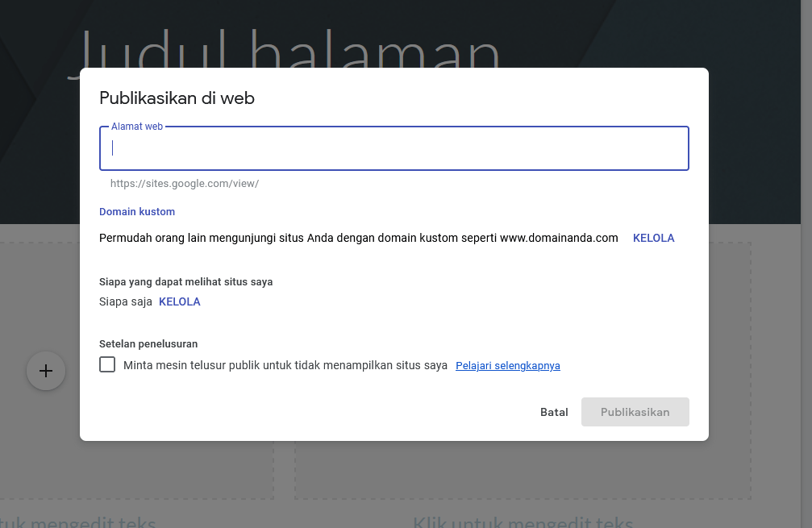Click the Siapa yang dapat melihat situs saya label
The image size is (812, 528).
point(186,281)
